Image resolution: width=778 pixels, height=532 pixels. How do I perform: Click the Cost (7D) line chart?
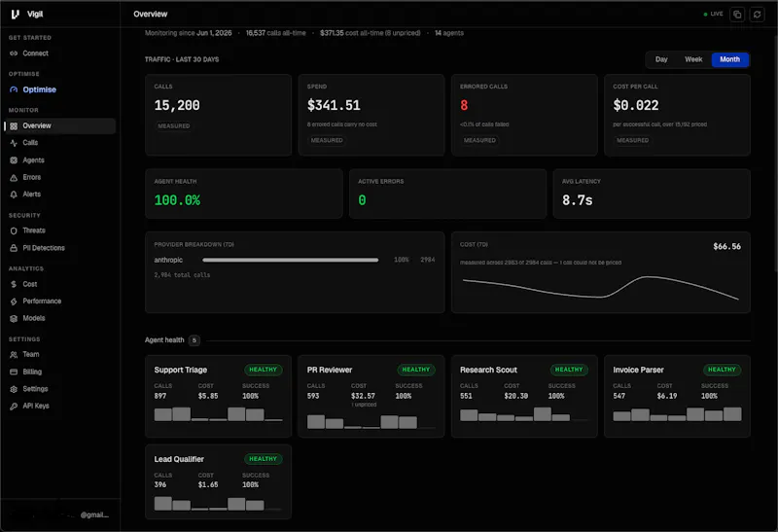[600, 288]
